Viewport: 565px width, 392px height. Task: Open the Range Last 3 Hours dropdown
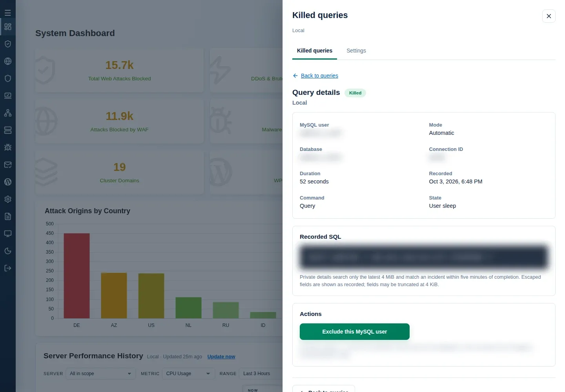261,374
